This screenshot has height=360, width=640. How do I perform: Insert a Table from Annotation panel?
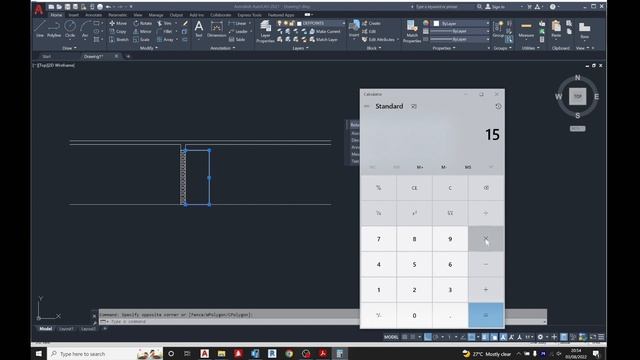[237, 40]
